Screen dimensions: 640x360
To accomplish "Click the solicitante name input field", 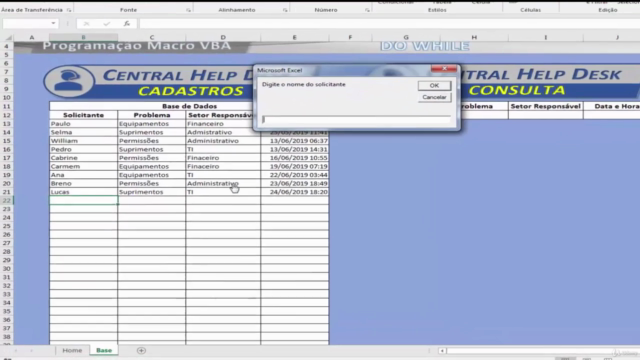I will [x=356, y=119].
